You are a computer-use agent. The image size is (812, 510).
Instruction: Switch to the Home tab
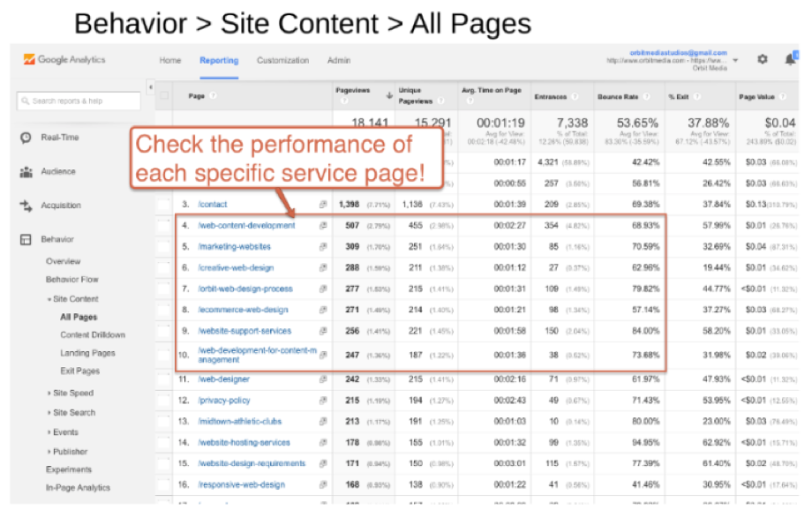click(169, 61)
